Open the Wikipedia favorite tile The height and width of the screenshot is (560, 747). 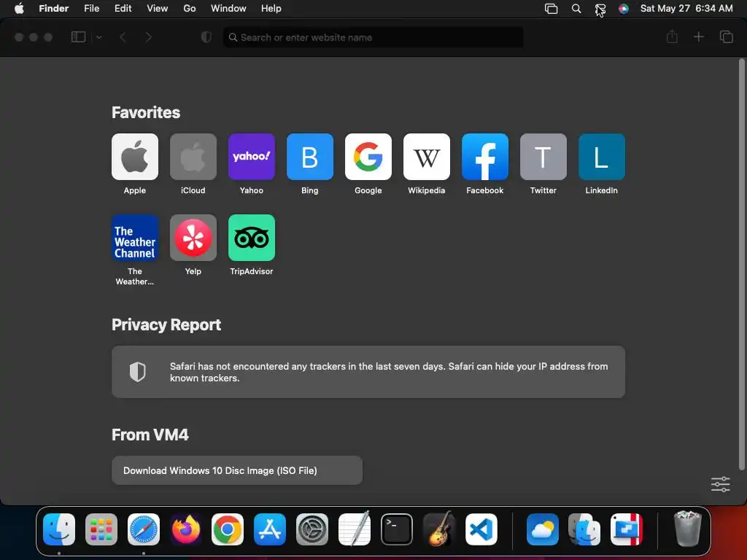click(x=426, y=157)
